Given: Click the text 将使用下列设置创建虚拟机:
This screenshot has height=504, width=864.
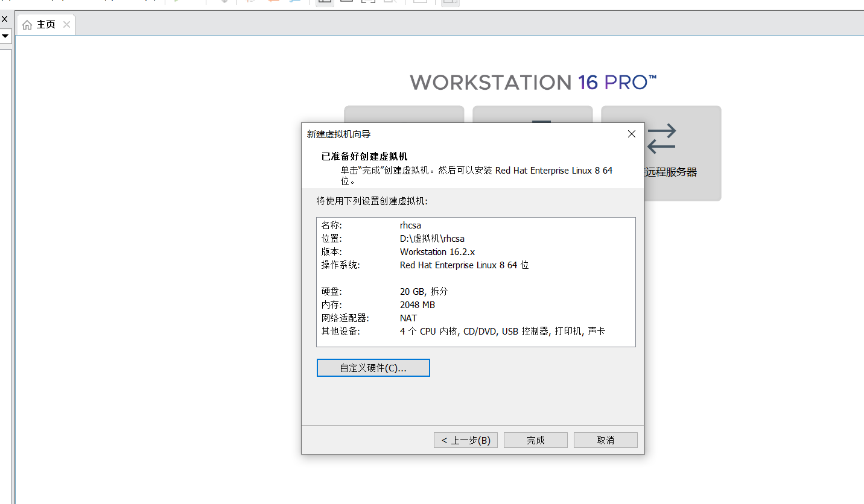Looking at the screenshot, I should (x=372, y=201).
